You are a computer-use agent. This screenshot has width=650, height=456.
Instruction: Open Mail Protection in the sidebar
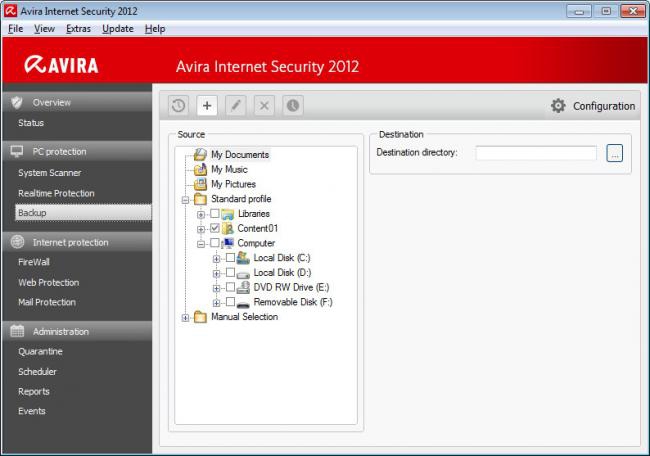(x=47, y=302)
